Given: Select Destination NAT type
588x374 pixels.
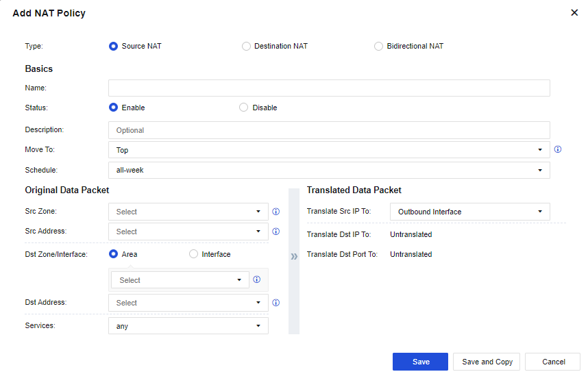Looking at the screenshot, I should [x=246, y=47].
